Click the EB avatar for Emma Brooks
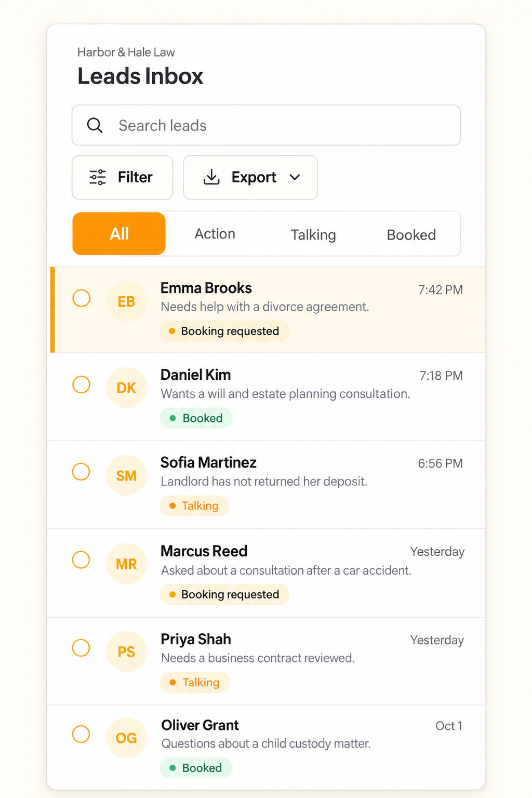 (126, 301)
